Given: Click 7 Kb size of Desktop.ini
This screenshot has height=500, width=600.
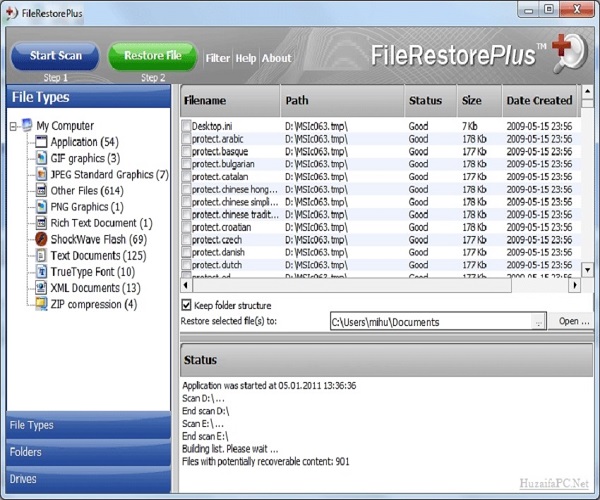Looking at the screenshot, I should point(470,126).
